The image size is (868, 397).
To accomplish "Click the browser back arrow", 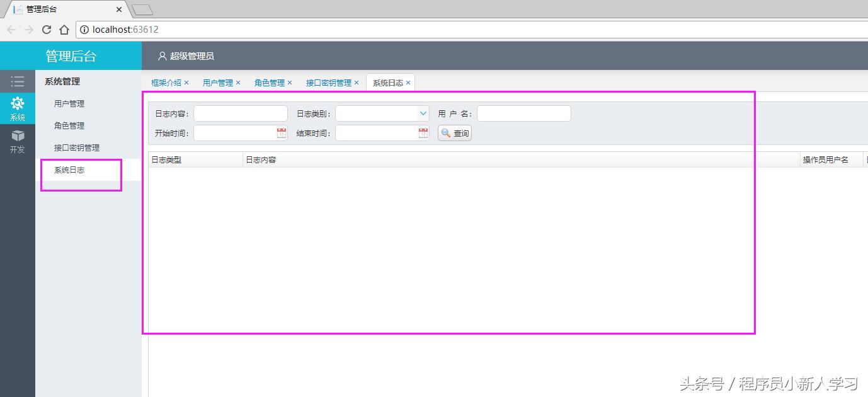I will [11, 29].
